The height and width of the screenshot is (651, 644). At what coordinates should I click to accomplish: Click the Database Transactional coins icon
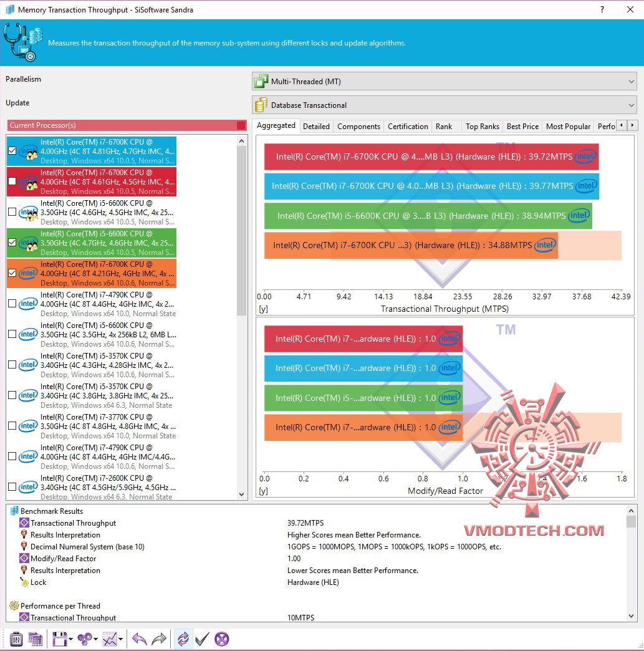click(x=261, y=105)
